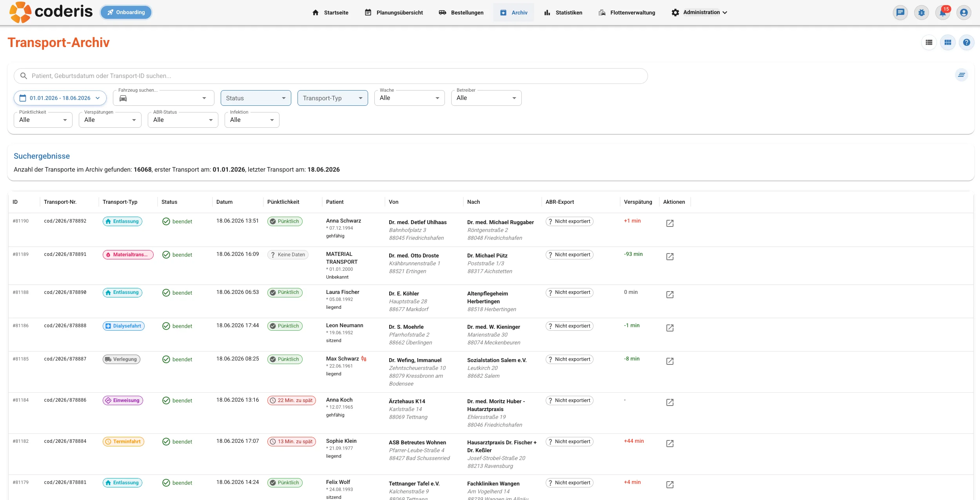Open transport #81186 details icon
The width and height of the screenshot is (980, 500).
670,328
